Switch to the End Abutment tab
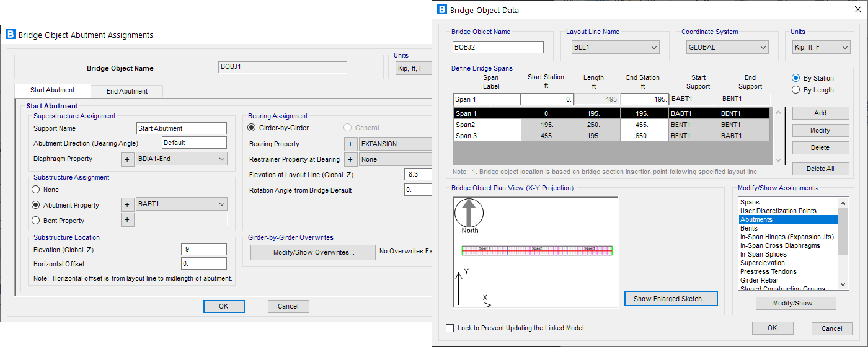868x347 pixels. (x=127, y=91)
